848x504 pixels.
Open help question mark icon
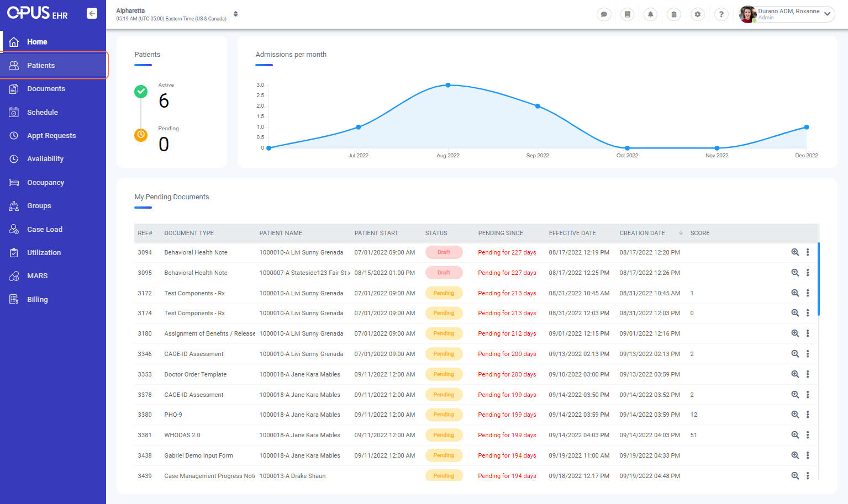click(721, 14)
